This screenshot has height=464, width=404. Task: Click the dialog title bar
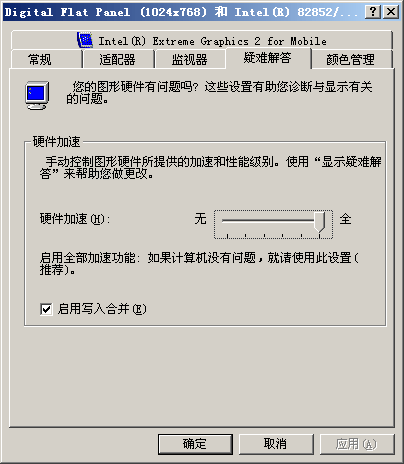point(183,12)
